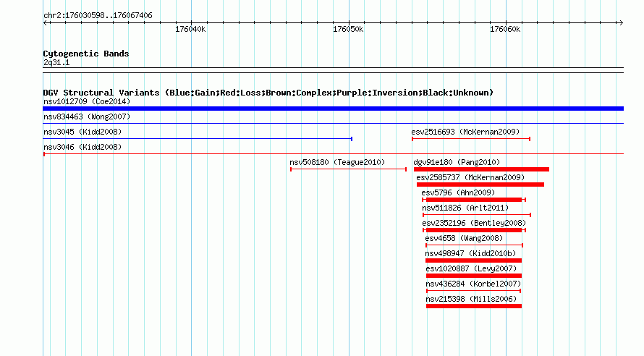Open the nsv215398 (Mills2006) label
The width and height of the screenshot is (644, 356).
coord(471,299)
